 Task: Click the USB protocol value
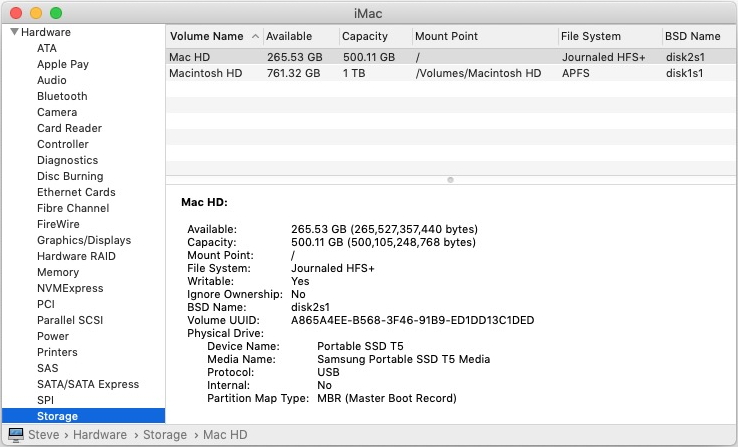pos(328,372)
